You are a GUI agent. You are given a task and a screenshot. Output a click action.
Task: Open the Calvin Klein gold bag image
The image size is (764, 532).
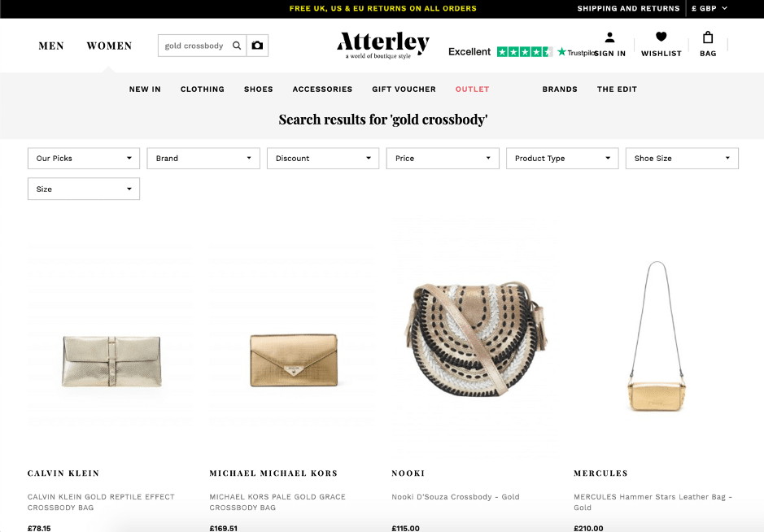[x=111, y=361]
